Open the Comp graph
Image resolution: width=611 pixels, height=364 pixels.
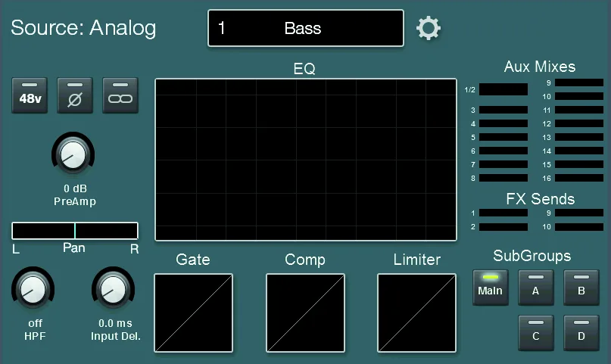306,313
